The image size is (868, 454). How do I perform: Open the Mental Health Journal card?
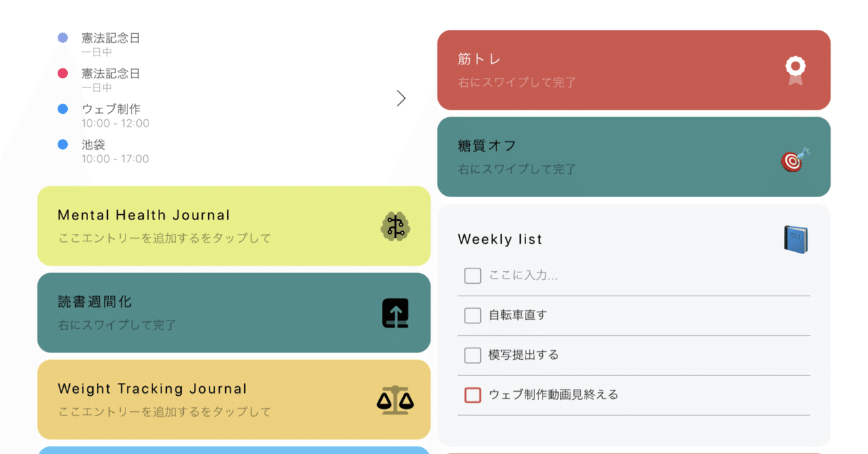pyautogui.click(x=203, y=226)
